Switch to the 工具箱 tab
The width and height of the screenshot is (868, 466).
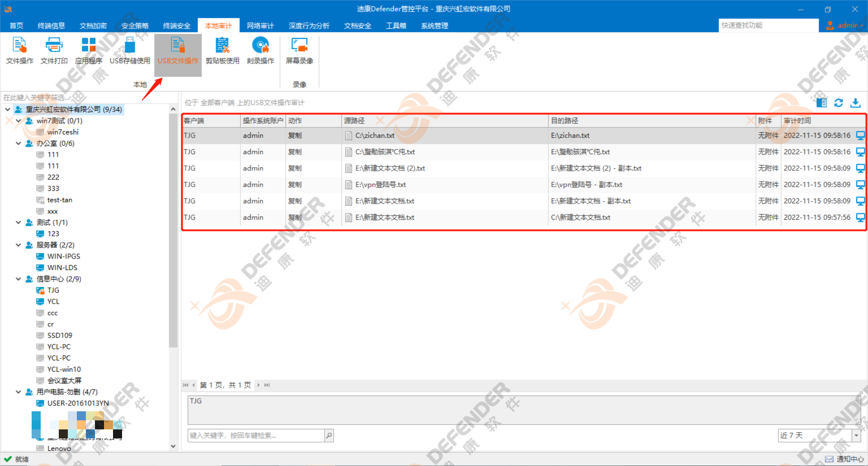[396, 26]
